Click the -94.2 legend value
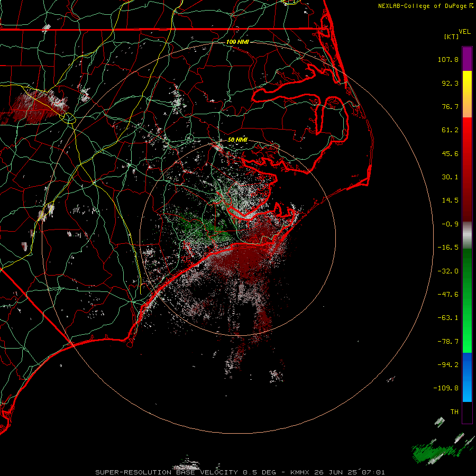Viewport: 476px width, 476px height. (x=448, y=364)
